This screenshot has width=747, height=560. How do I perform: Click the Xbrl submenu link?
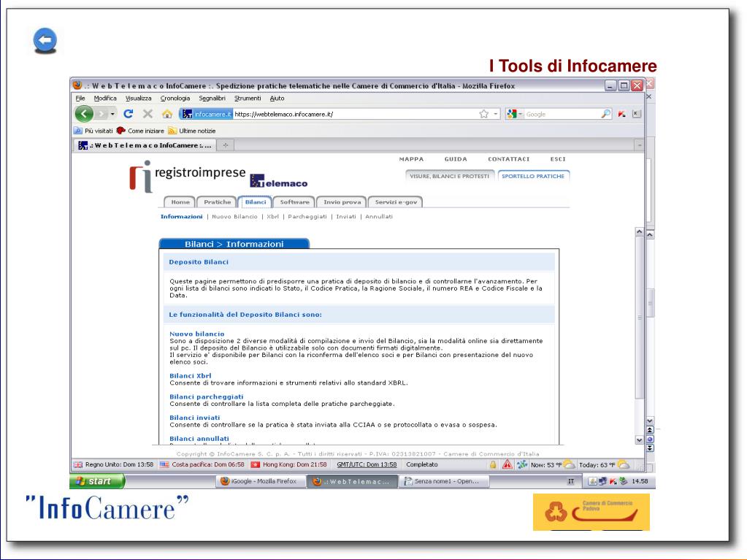(x=272, y=217)
